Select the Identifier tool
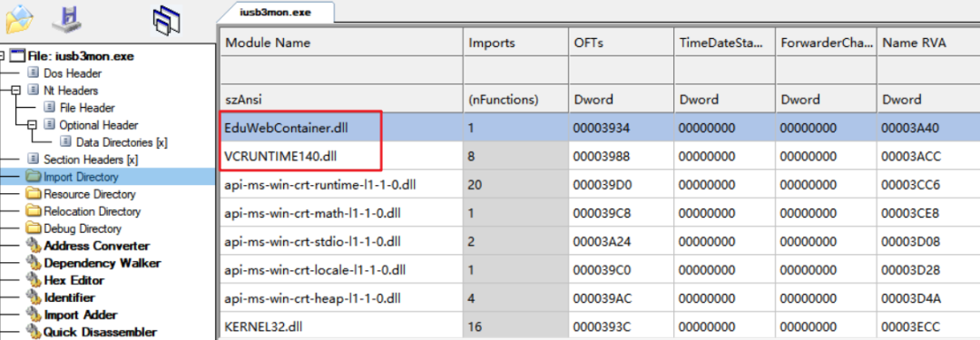 click(69, 297)
